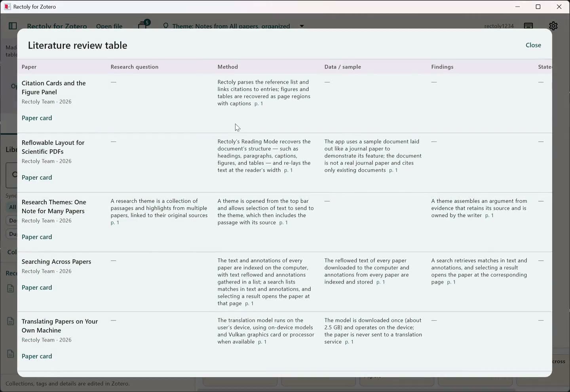Viewport: 570px width, 392px height.
Task: Click the method text "Rectoly parses the reference list"
Action: coord(264,93)
